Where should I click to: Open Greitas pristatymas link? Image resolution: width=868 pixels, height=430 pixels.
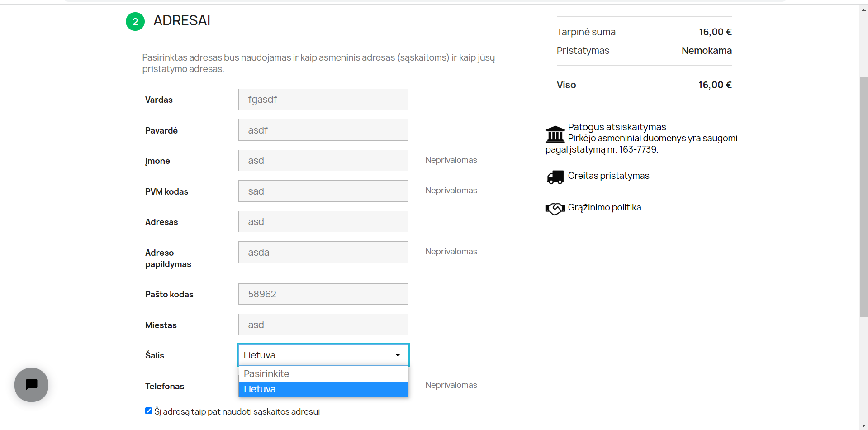pyautogui.click(x=608, y=176)
